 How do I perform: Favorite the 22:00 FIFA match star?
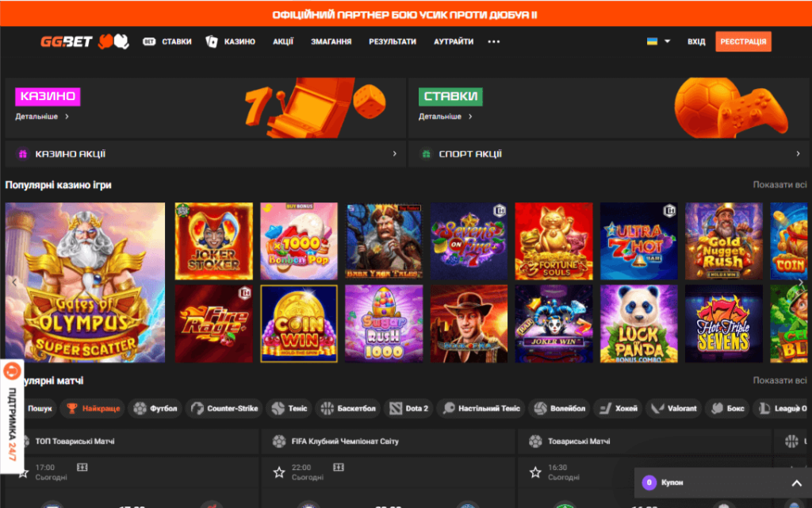click(x=279, y=472)
